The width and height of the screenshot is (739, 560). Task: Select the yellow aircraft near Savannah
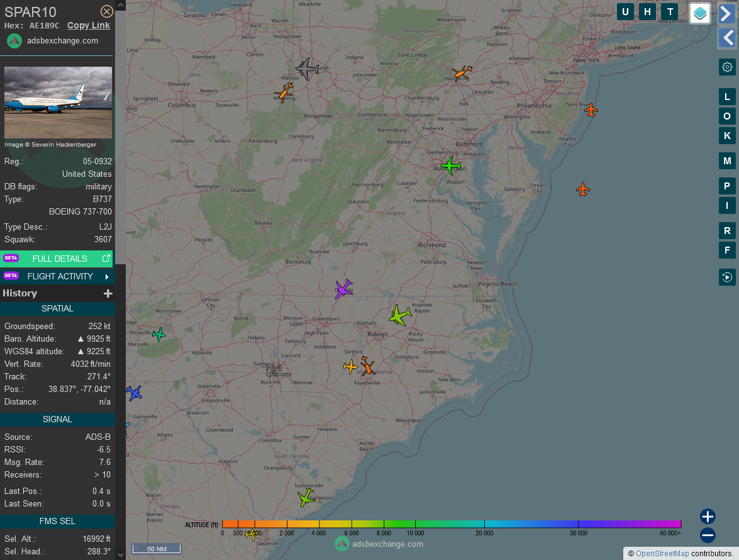(252, 534)
